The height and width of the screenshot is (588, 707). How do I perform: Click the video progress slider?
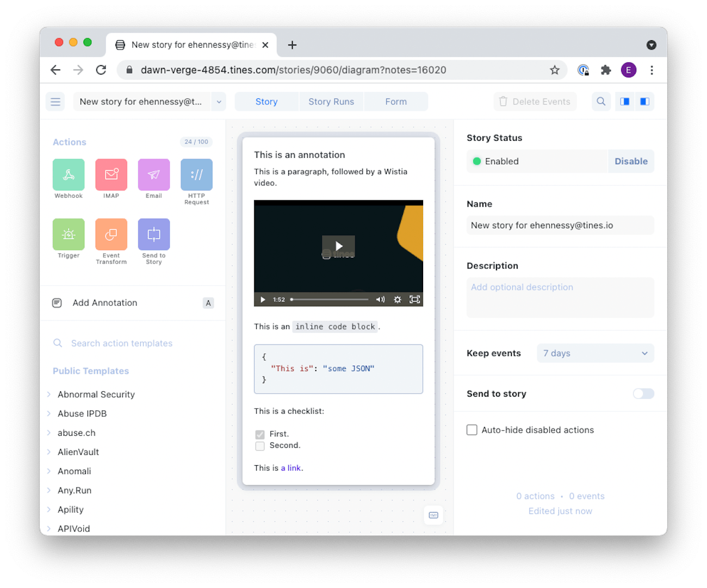[x=330, y=299]
